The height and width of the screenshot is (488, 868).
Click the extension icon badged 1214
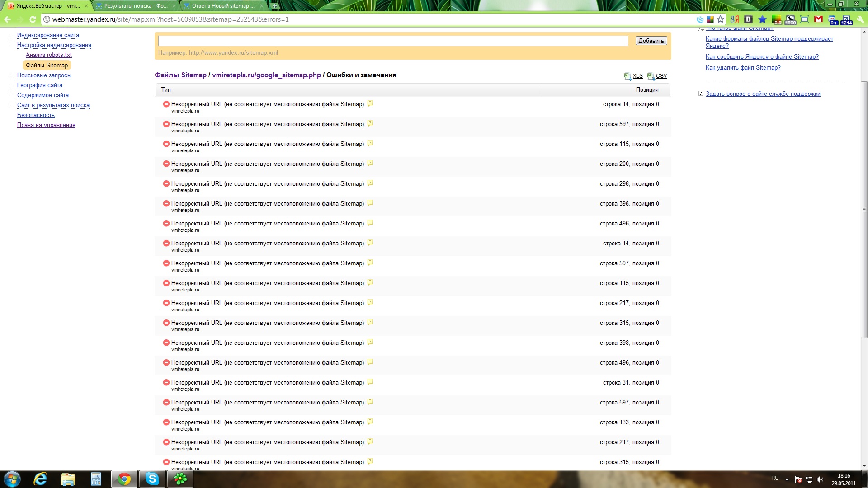pyautogui.click(x=846, y=19)
